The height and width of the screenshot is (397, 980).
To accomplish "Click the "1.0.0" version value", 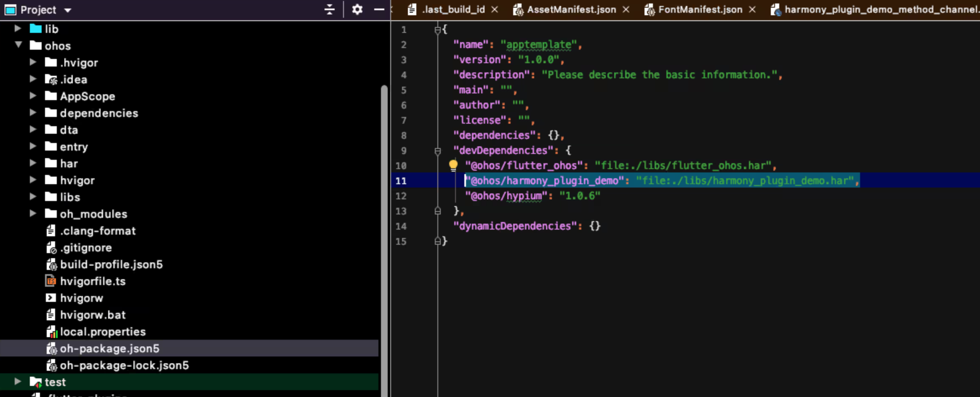I will [x=538, y=60].
